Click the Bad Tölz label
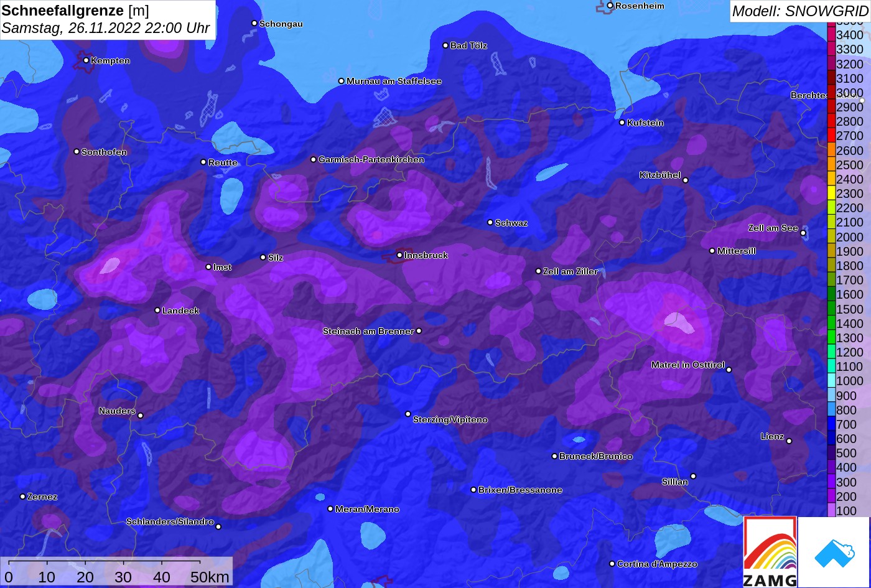The height and width of the screenshot is (588, 871). (469, 45)
